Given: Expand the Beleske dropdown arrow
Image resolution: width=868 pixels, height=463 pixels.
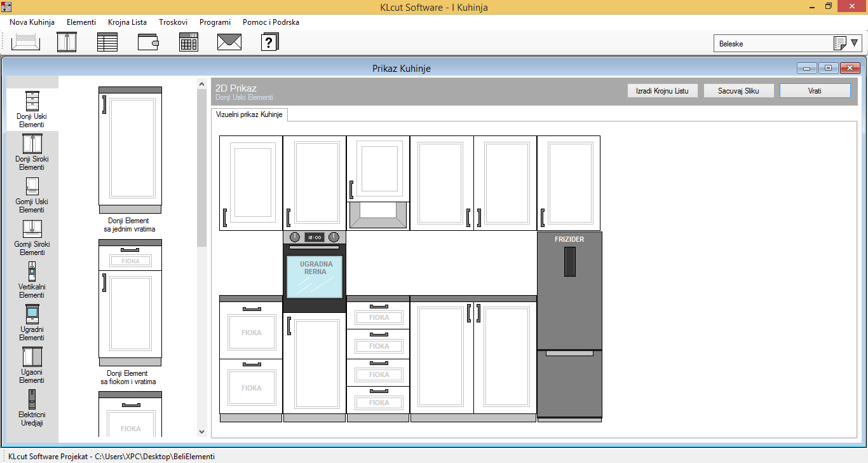Looking at the screenshot, I should point(855,43).
